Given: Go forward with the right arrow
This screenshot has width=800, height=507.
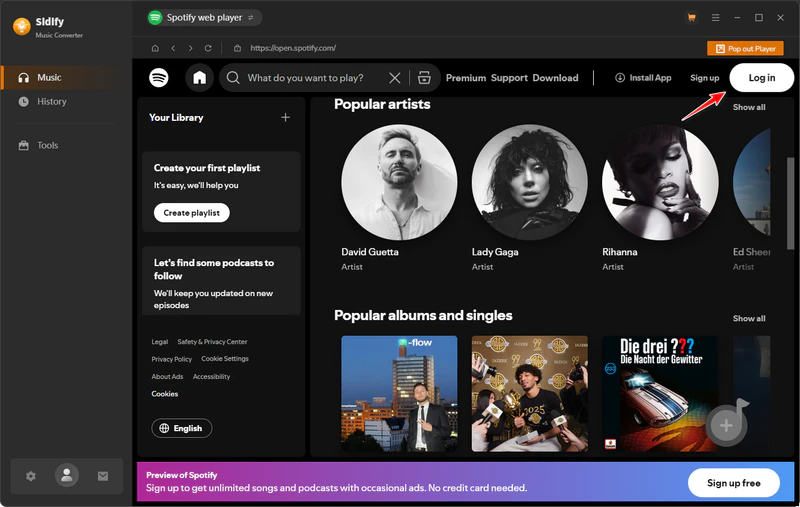Looking at the screenshot, I should [x=190, y=48].
